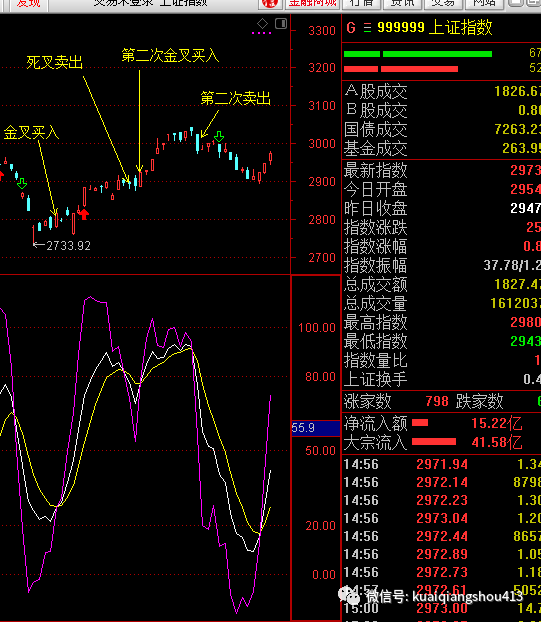Select the 第二次金叉买入 annotation text
The width and height of the screenshot is (541, 622).
click(x=170, y=56)
